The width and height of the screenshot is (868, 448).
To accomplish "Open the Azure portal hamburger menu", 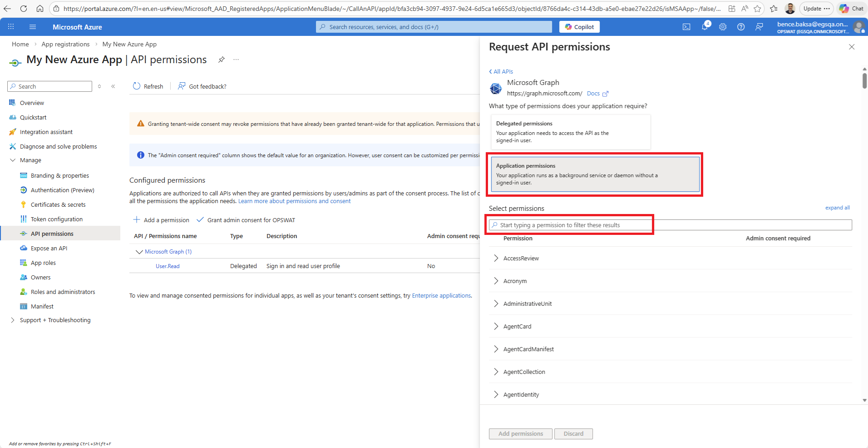I will (x=33, y=27).
